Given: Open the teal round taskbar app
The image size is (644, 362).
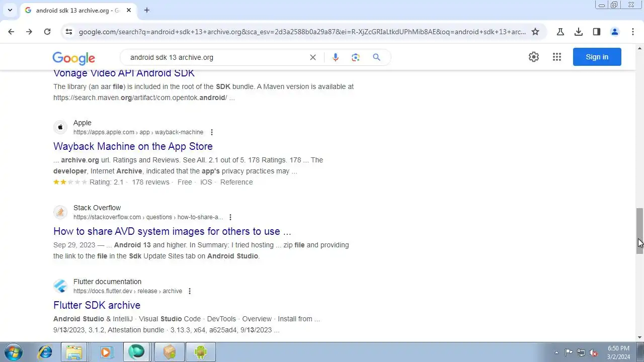Looking at the screenshot, I should (x=136, y=352).
